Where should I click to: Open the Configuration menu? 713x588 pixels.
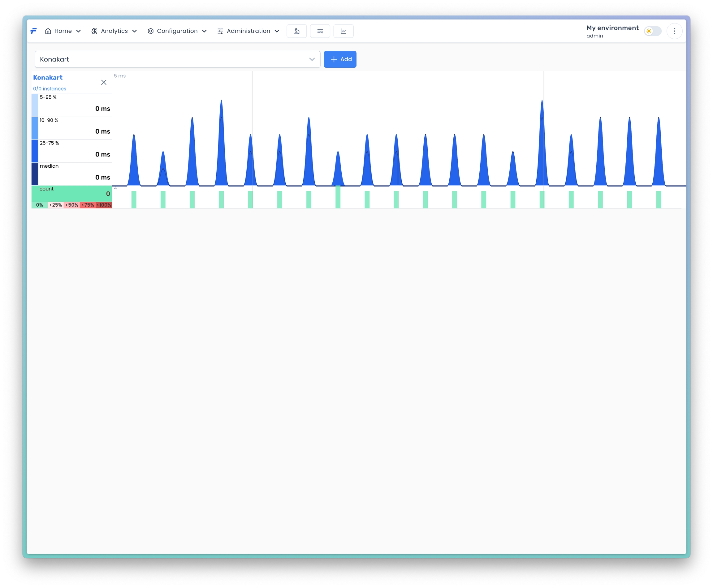pyautogui.click(x=177, y=31)
